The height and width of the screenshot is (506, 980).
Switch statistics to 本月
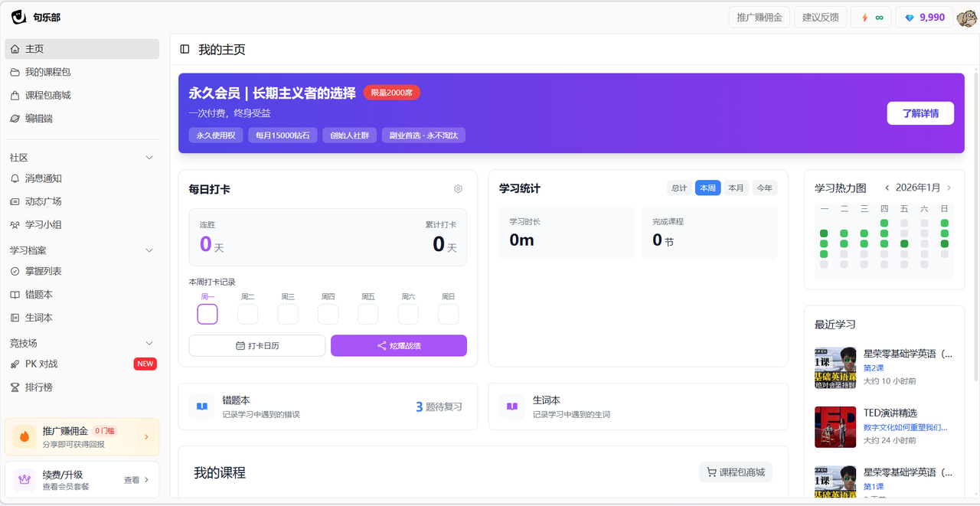coord(736,188)
